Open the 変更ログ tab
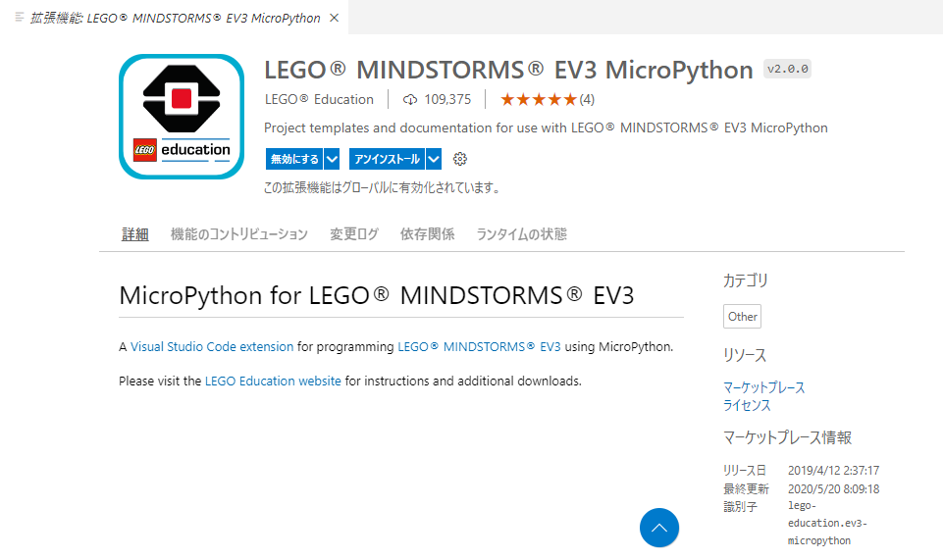The width and height of the screenshot is (943, 560). pos(353,234)
